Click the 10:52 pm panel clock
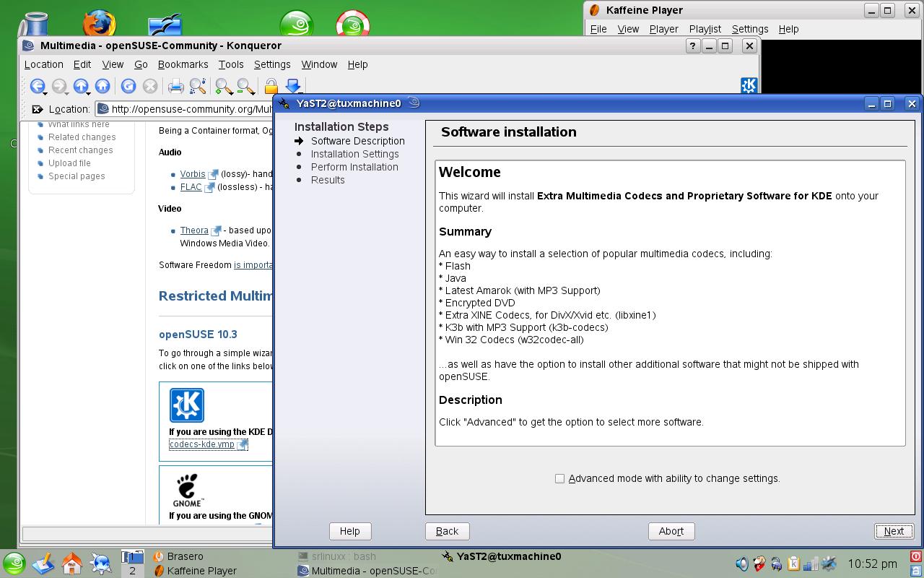The height and width of the screenshot is (578, 924). [x=872, y=564]
